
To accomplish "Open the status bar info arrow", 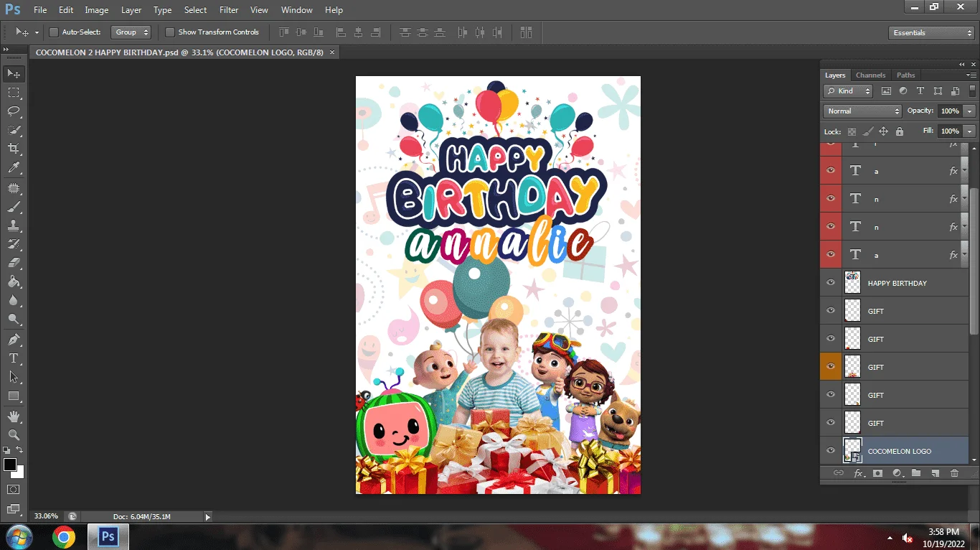I will tap(208, 516).
